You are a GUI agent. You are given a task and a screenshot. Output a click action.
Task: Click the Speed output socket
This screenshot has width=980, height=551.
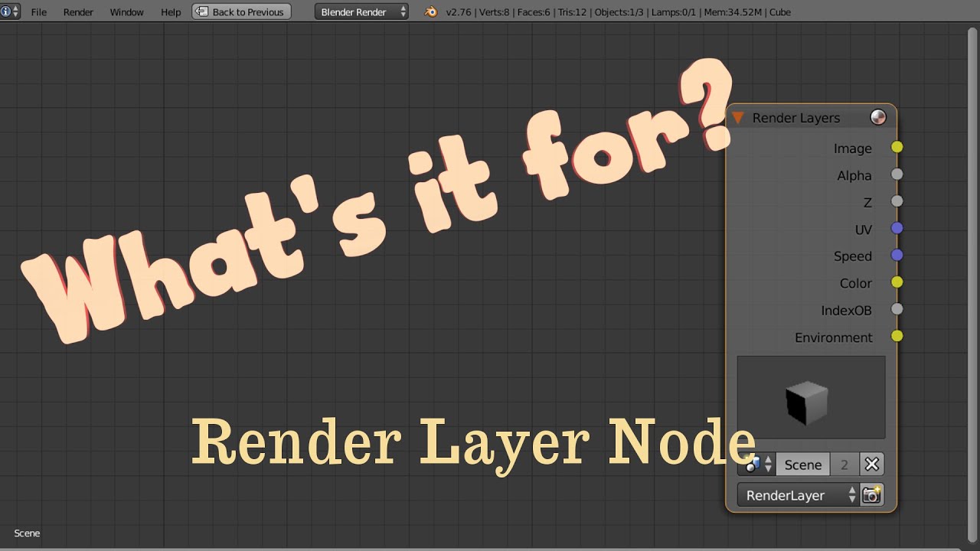[897, 255]
